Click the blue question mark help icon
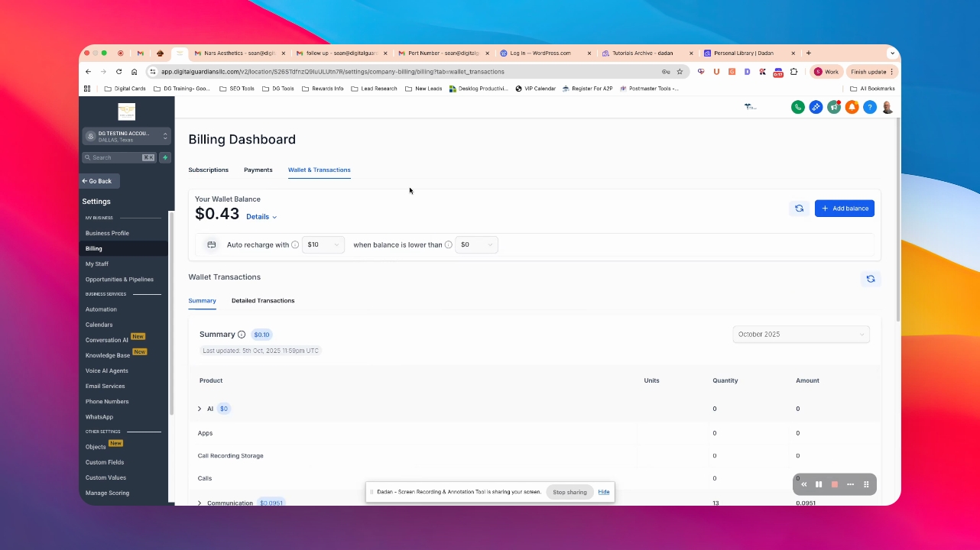 pyautogui.click(x=869, y=107)
